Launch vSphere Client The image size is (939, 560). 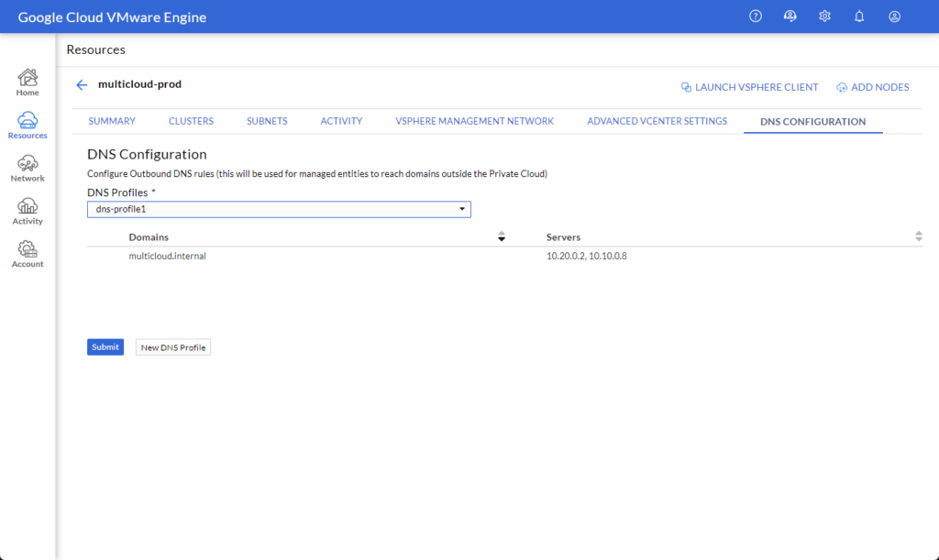[749, 87]
